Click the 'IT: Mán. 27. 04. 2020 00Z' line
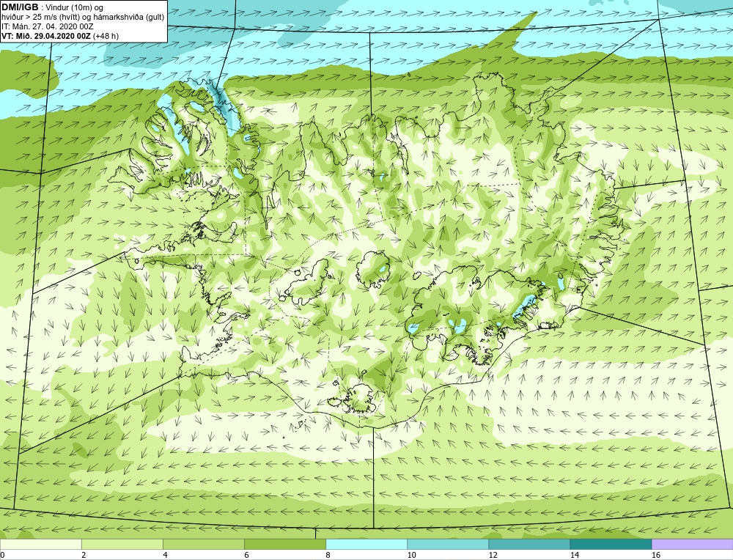Screen dimensions: 733x560 point(47,26)
